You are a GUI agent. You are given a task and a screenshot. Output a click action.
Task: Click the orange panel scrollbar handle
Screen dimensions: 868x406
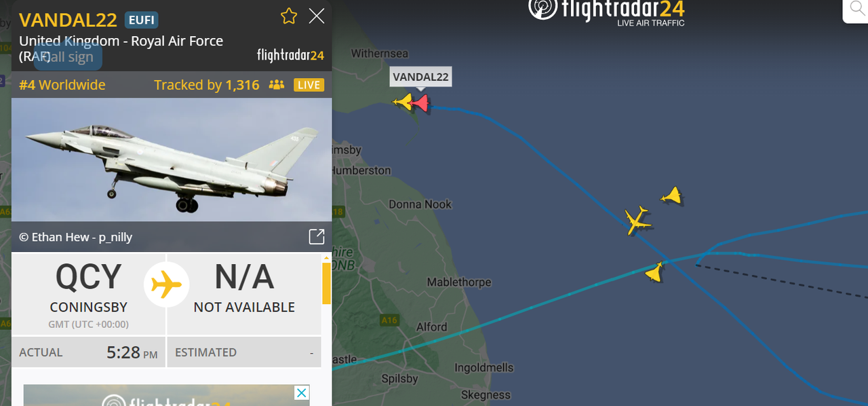(326, 283)
